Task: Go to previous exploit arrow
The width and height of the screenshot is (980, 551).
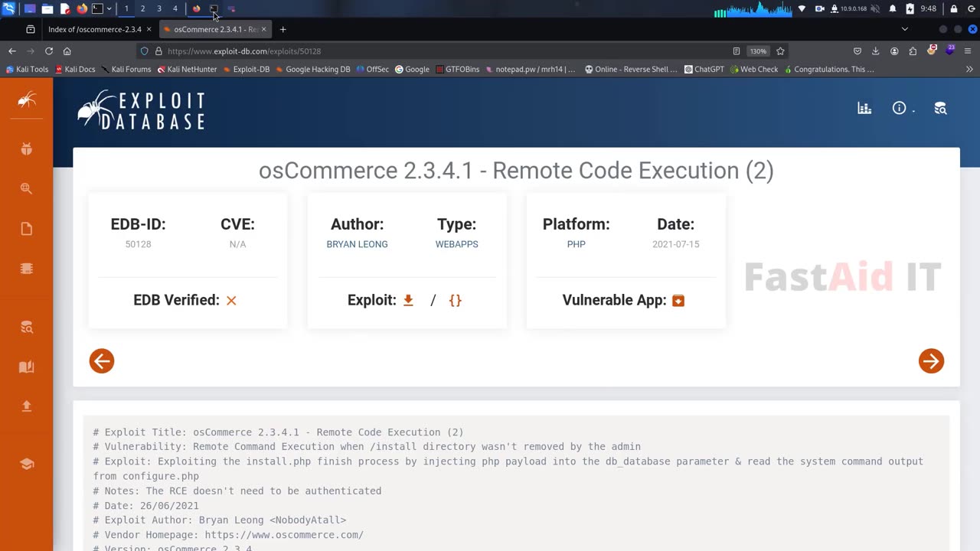Action: pos(102,361)
